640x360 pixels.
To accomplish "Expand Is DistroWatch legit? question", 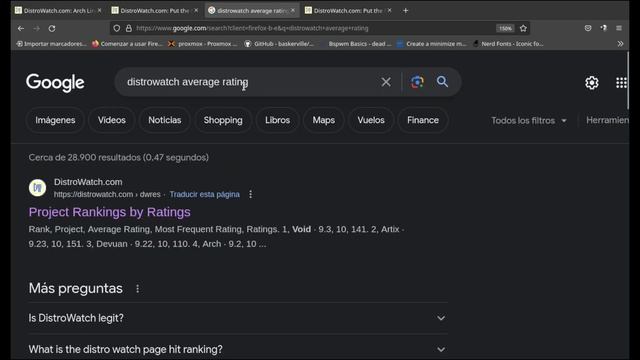I will (x=237, y=318).
